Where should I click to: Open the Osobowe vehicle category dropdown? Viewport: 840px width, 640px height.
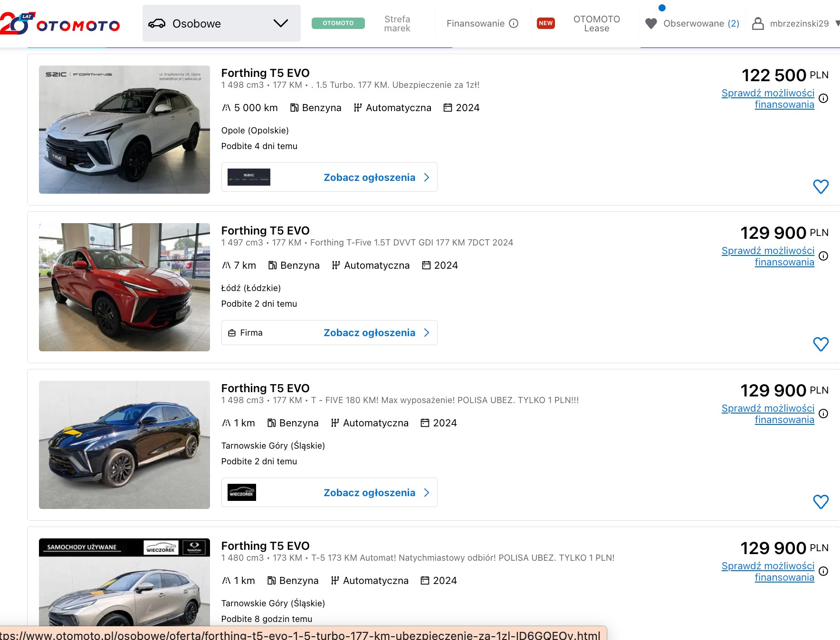pos(221,24)
